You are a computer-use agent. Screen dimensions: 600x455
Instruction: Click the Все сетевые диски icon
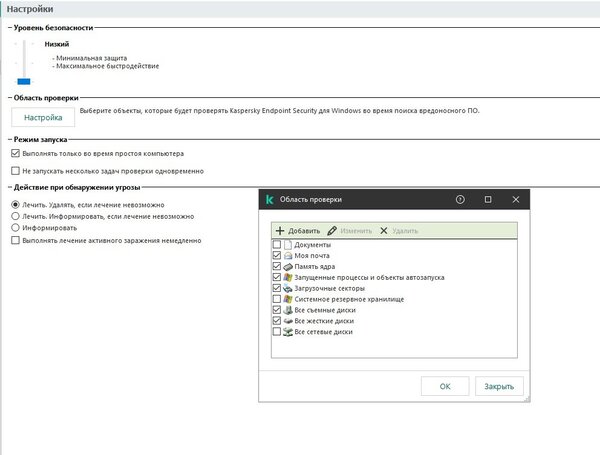tap(288, 332)
